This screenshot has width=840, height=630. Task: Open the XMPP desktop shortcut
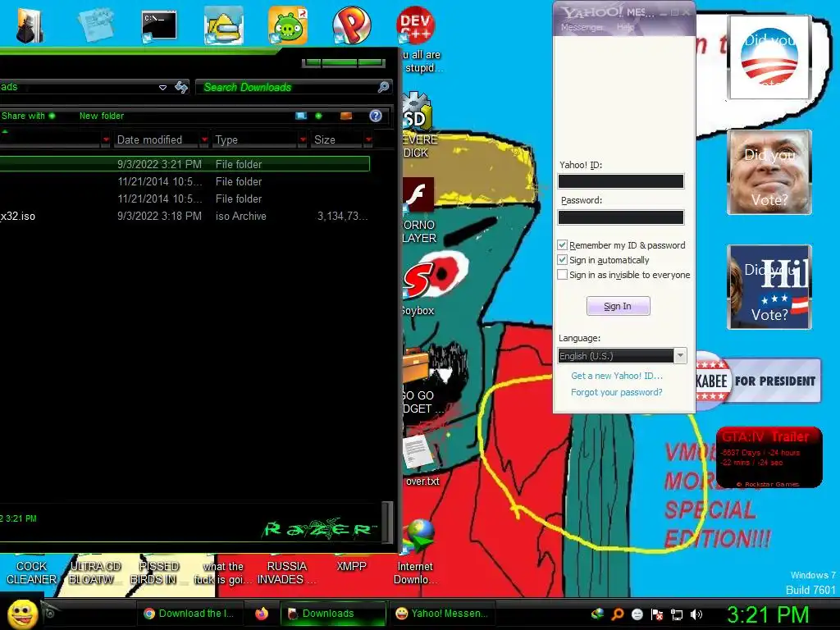click(351, 566)
